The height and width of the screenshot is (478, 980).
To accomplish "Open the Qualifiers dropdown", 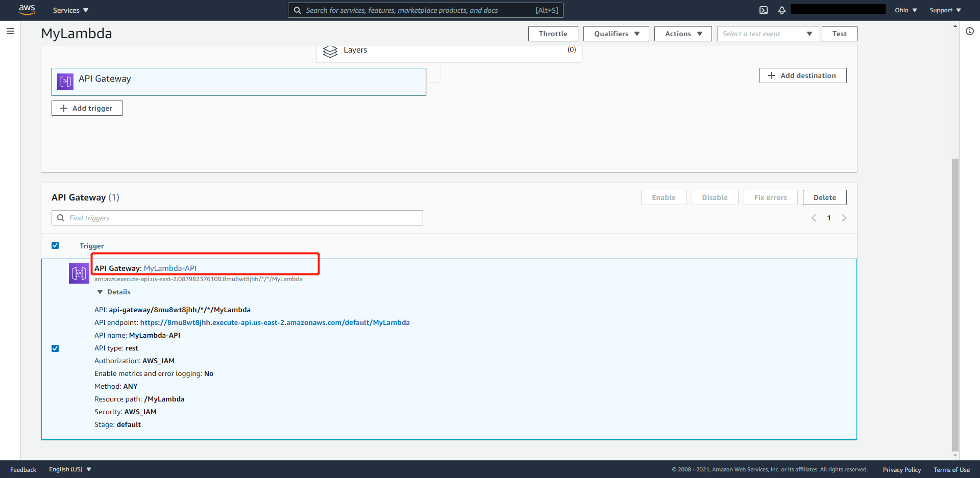I will (x=616, y=33).
